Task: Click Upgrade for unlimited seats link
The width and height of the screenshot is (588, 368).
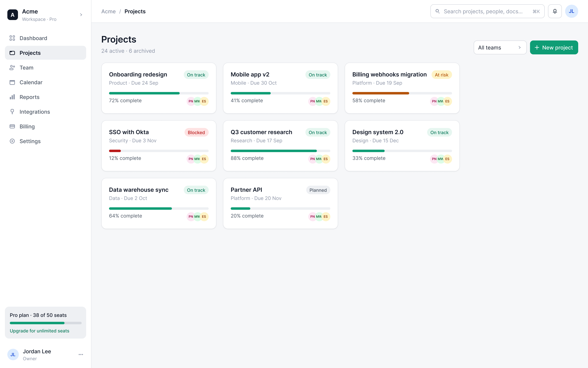Action: point(39,331)
